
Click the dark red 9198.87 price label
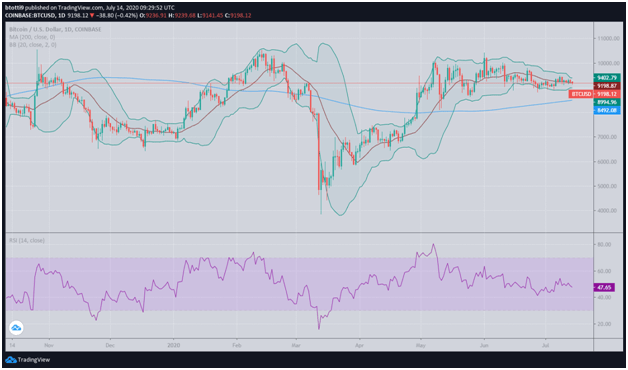[x=607, y=86]
